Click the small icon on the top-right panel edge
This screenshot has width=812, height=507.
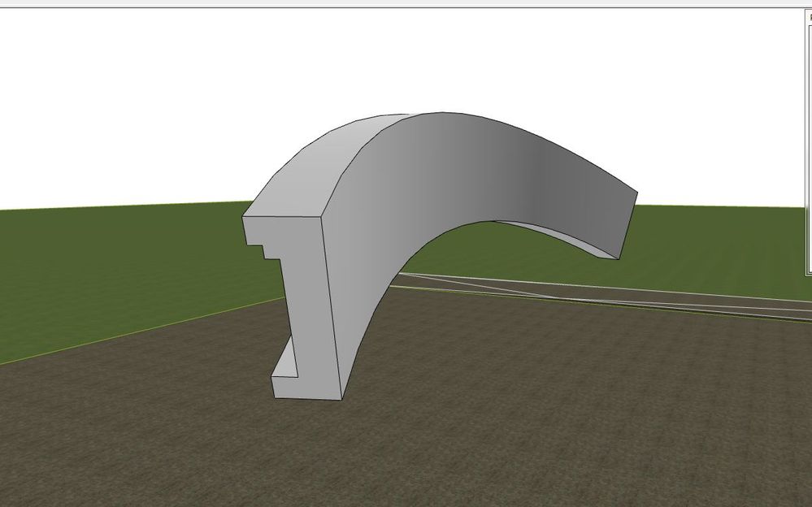[811, 16]
